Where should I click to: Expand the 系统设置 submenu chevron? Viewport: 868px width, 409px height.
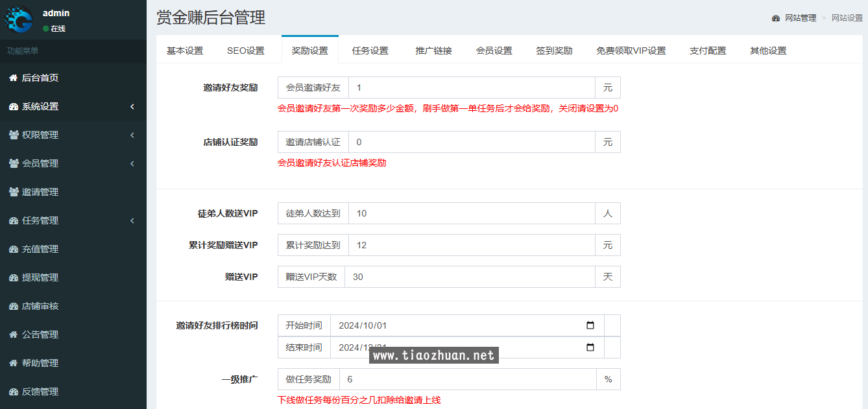132,106
